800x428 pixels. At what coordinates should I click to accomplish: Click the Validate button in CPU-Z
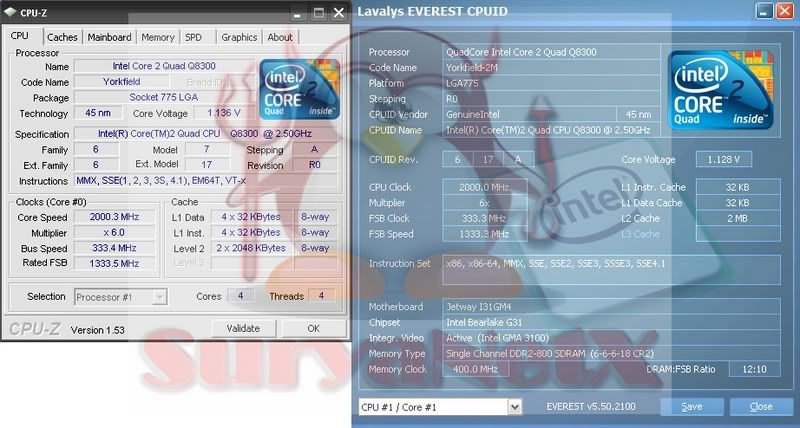[243, 329]
